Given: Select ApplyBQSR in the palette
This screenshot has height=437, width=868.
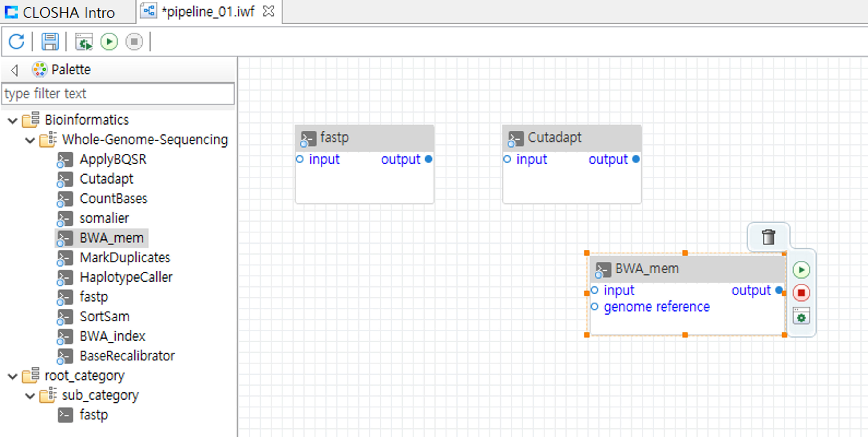Looking at the screenshot, I should point(113,159).
